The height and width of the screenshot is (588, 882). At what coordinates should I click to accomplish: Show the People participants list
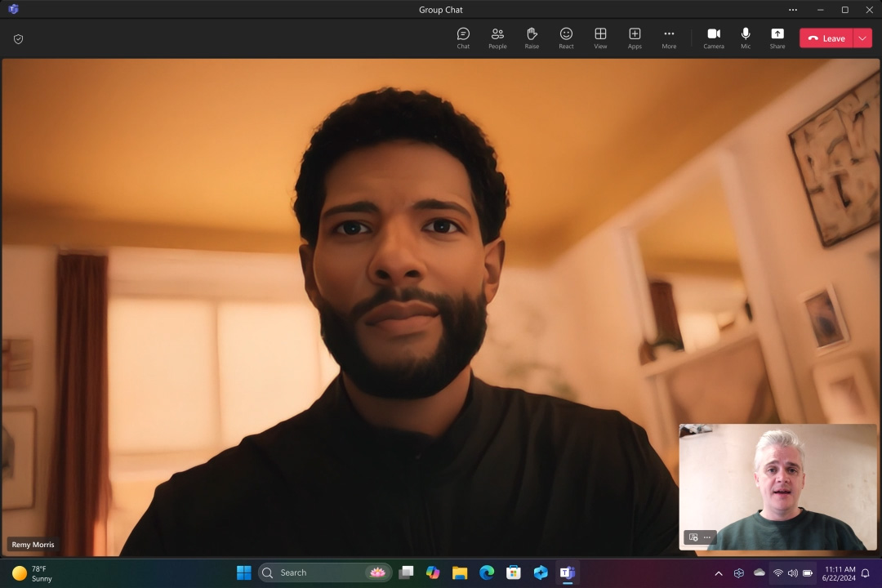pos(497,38)
